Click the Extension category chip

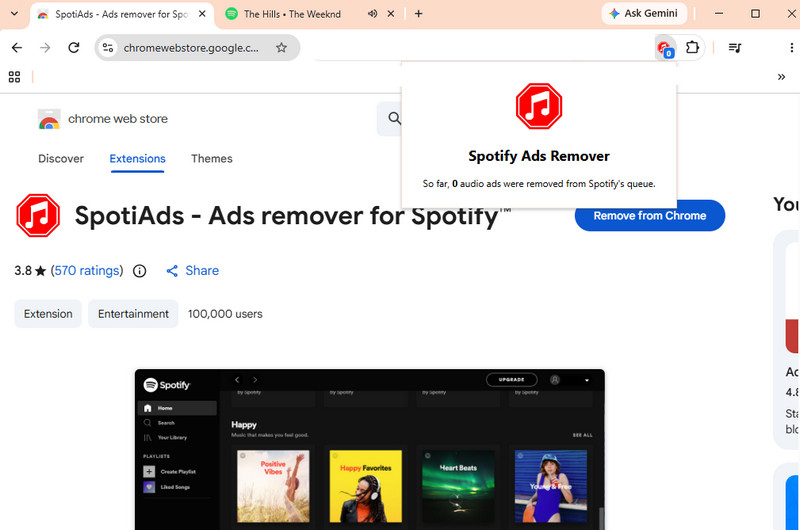48,314
